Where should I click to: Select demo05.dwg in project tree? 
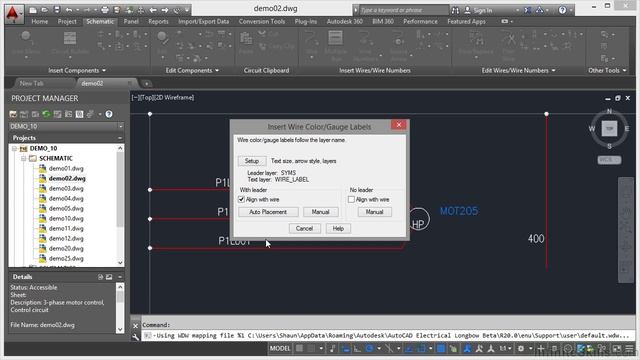[x=66, y=209]
